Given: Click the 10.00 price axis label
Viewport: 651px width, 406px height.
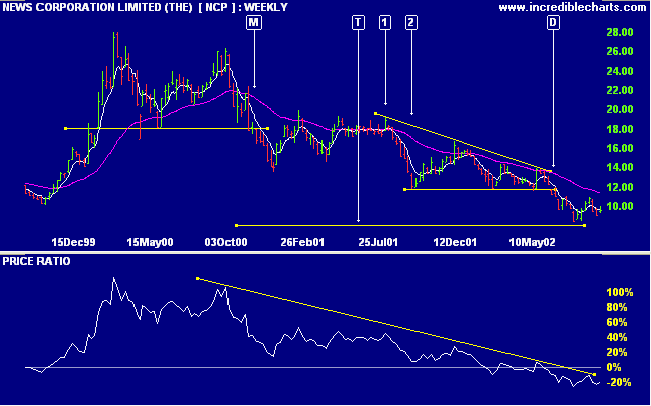Looking at the screenshot, I should [619, 207].
